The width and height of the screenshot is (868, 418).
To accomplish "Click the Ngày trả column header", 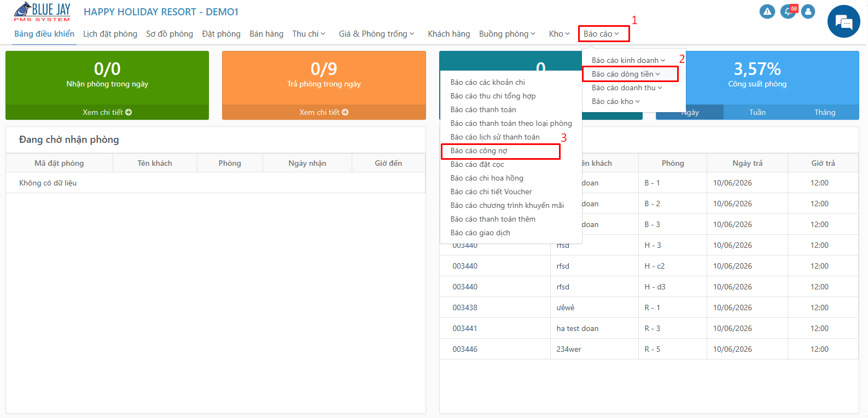I will 748,163.
